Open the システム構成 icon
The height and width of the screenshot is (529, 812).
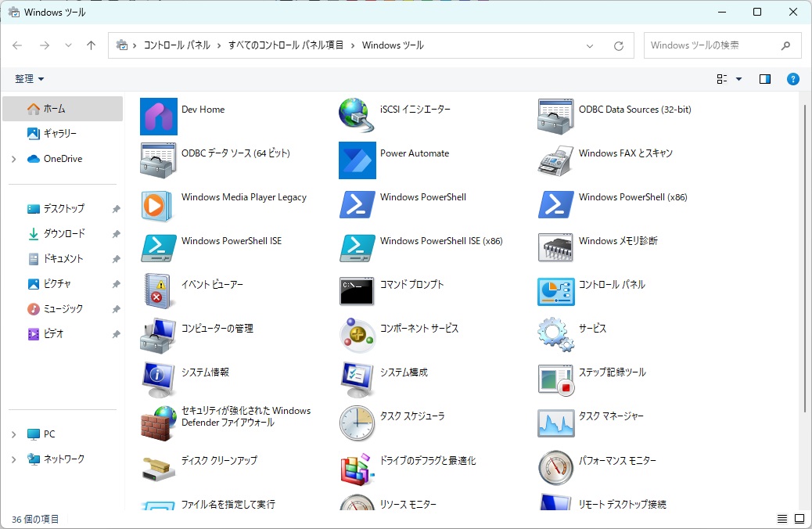pyautogui.click(x=357, y=380)
